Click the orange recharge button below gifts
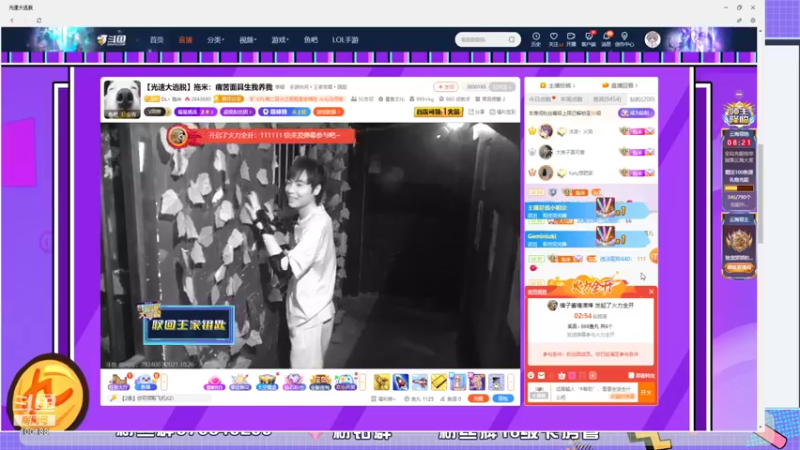 pos(478,398)
